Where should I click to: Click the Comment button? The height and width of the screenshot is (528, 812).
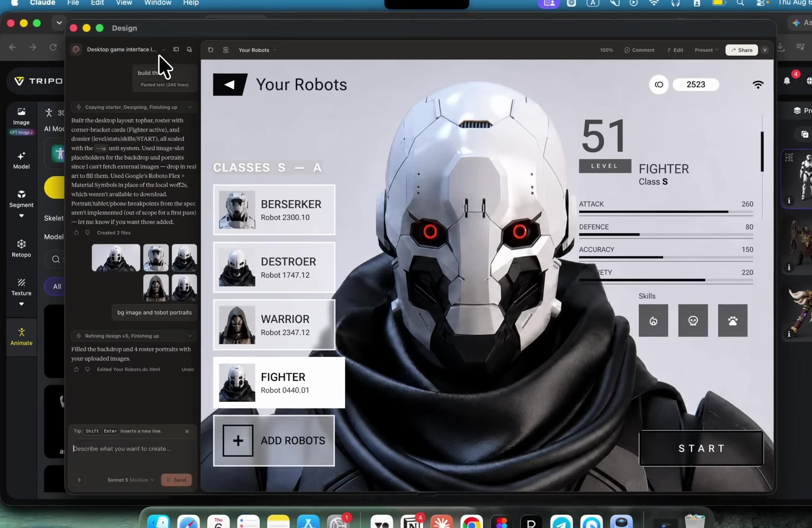[640, 50]
